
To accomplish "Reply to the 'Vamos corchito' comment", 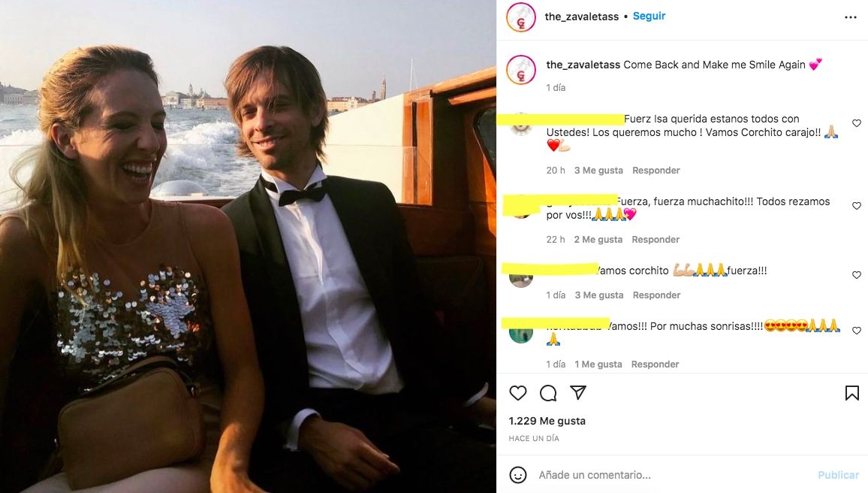I will point(656,295).
